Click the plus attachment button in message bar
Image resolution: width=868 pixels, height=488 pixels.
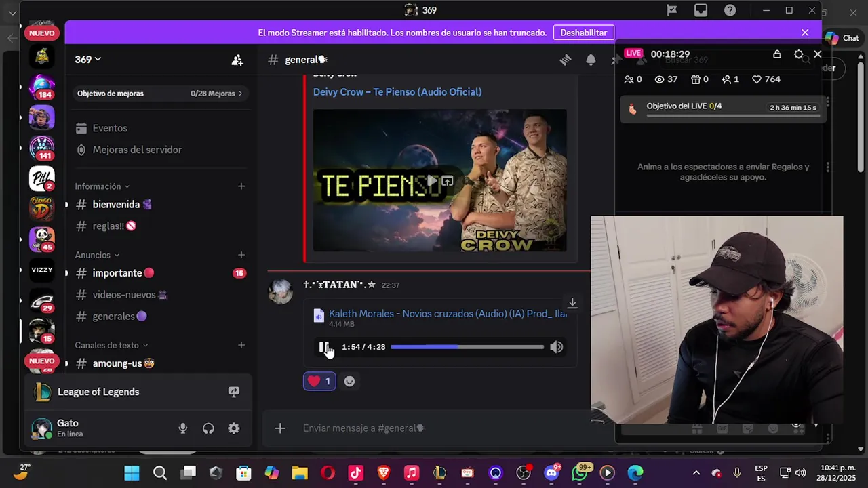(280, 428)
